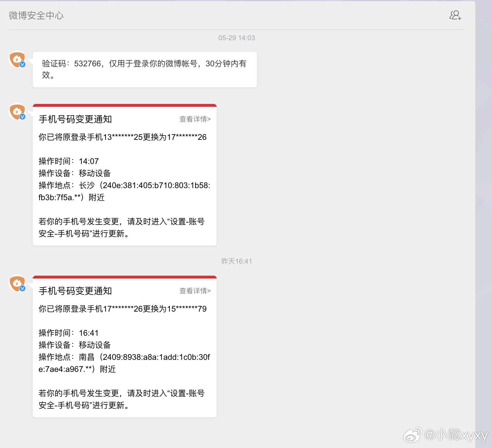492x448 pixels.
Task: Click the 昨天16:41 timestamp
Action: (x=237, y=261)
